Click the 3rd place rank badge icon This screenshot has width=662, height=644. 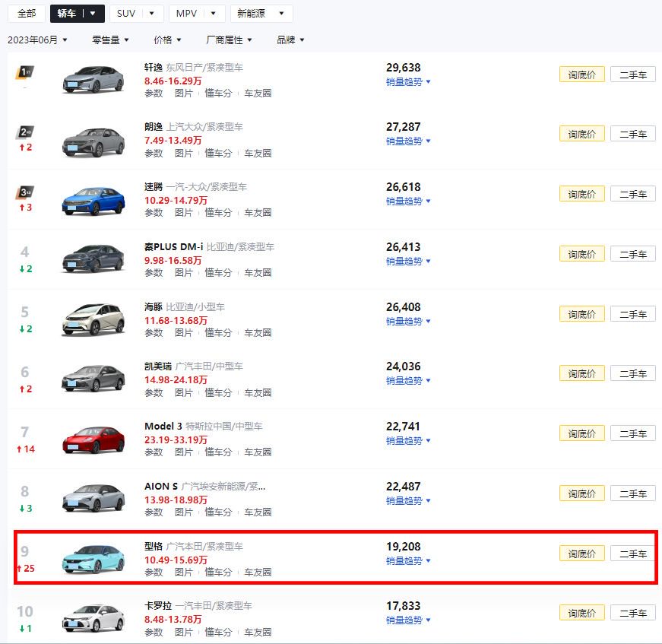25,192
